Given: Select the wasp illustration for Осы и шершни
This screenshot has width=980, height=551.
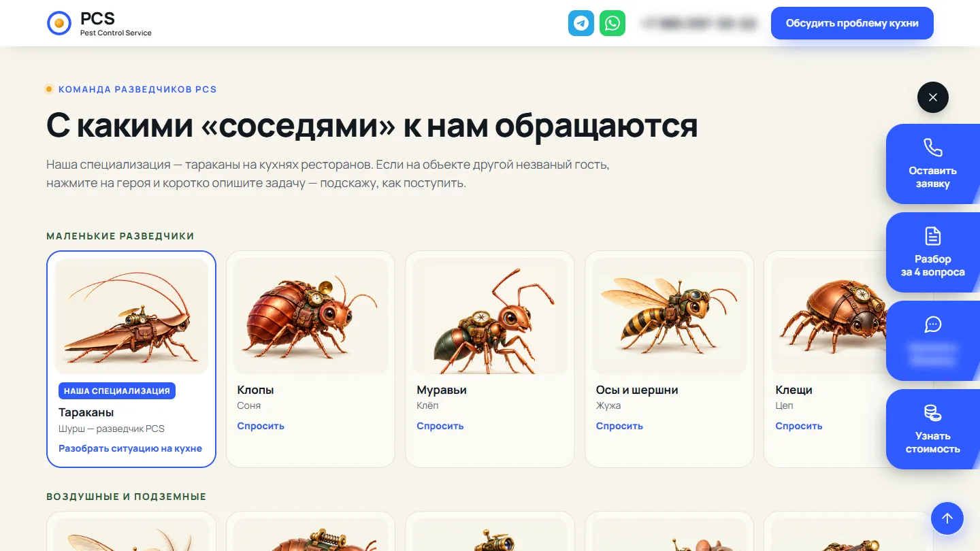Looking at the screenshot, I should click(670, 316).
